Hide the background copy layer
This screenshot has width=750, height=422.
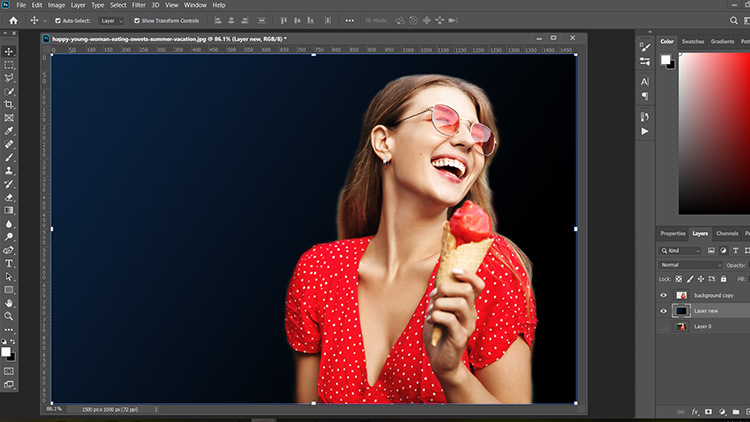point(663,295)
